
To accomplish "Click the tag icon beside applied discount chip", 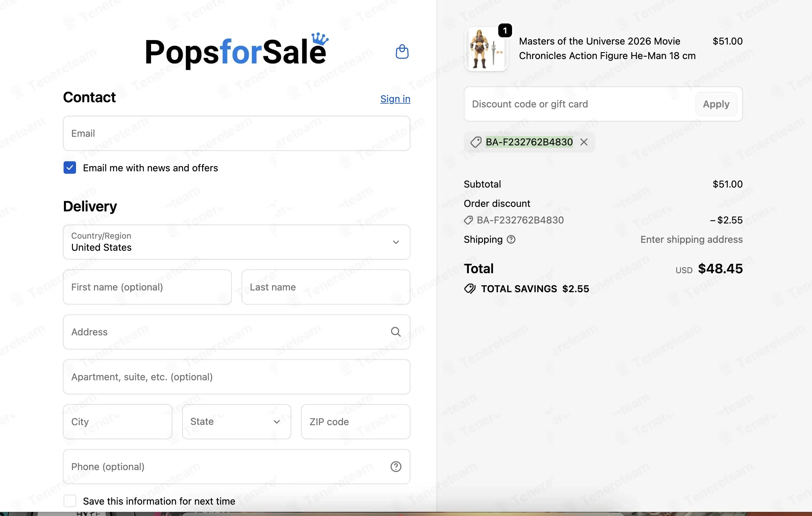I will 476,142.
